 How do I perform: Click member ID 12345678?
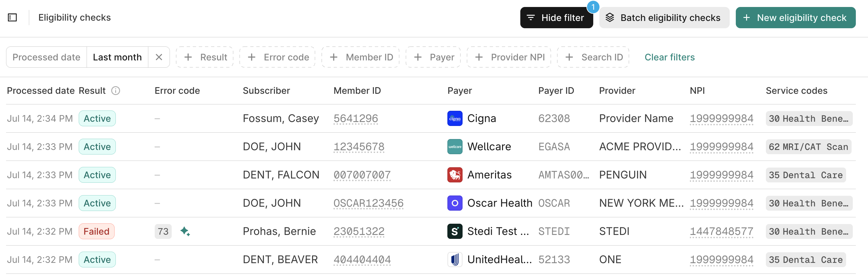pos(359,147)
